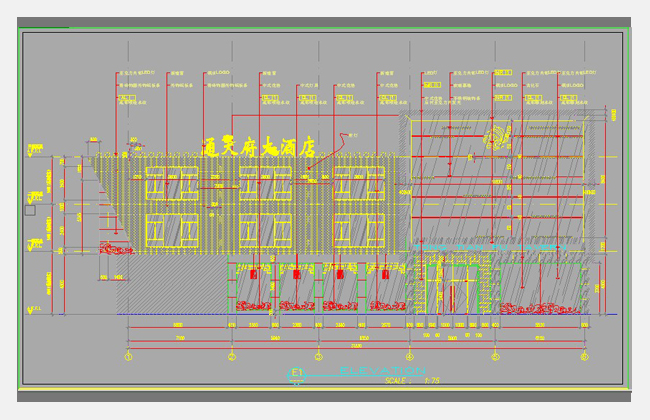The width and height of the screenshot is (650, 420).
Task: Click the yellow floral logo emblem on facade
Action: pyautogui.click(x=497, y=137)
